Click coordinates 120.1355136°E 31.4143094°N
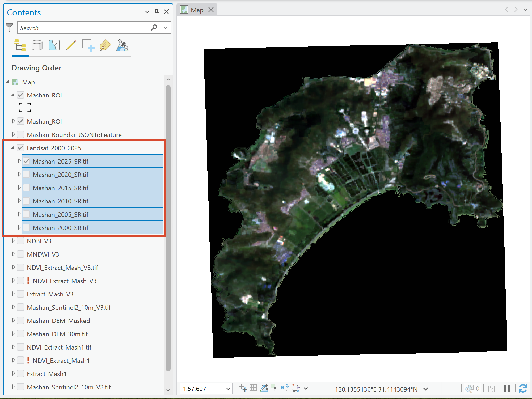Image resolution: width=532 pixels, height=399 pixels. click(x=376, y=389)
